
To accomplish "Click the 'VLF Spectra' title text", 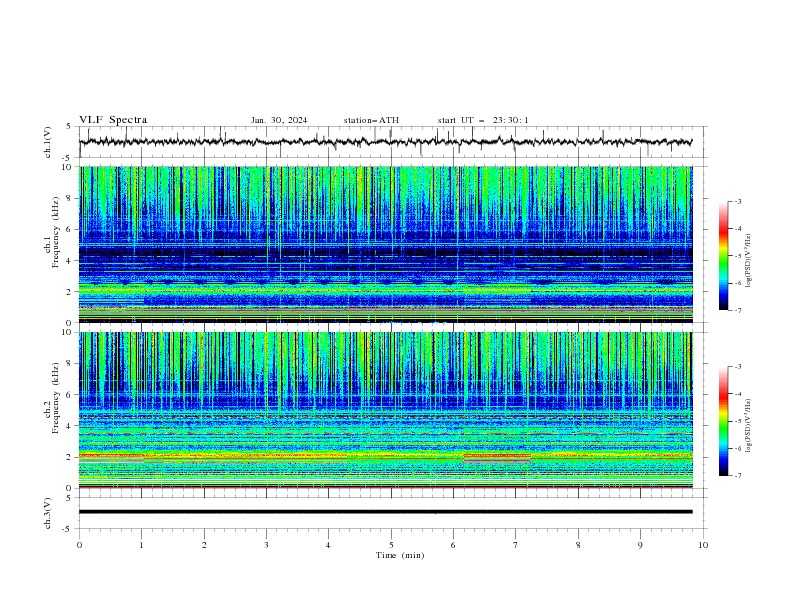I will coord(113,120).
